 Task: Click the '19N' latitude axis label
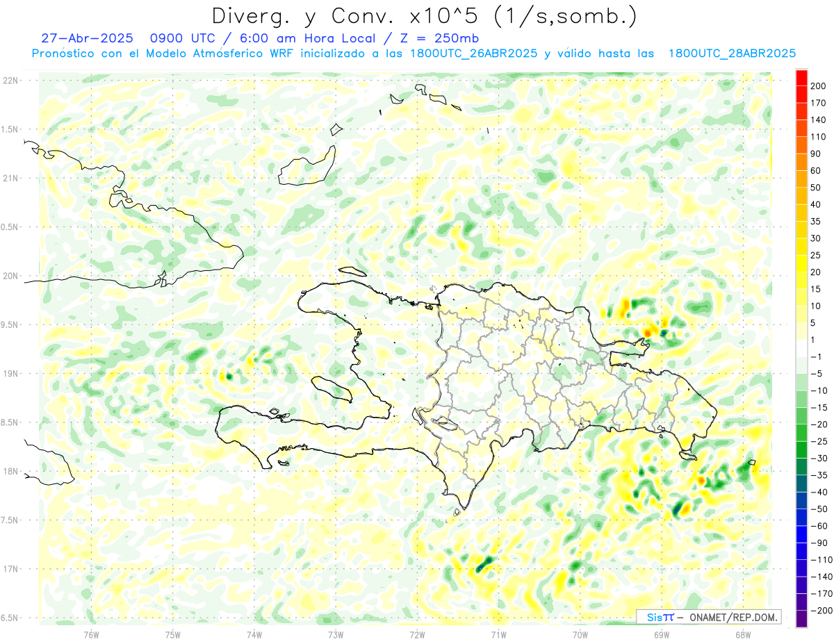[10, 374]
